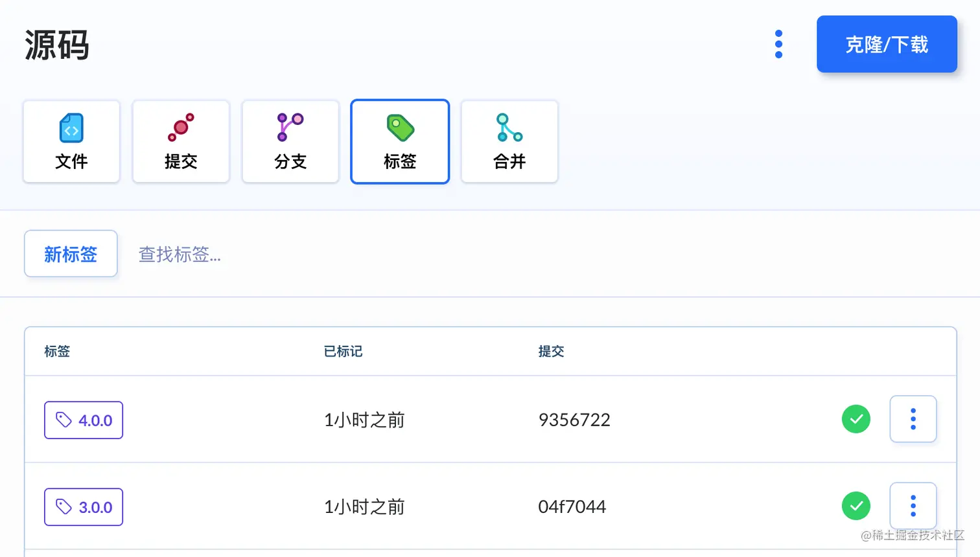
Task: Click the 克隆/下载 button
Action: [x=887, y=44]
